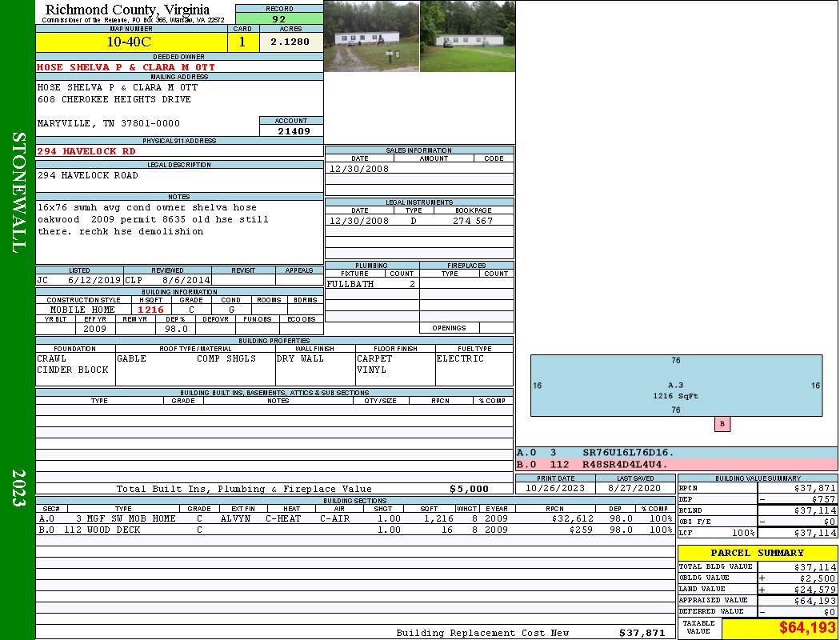Click the physical address 294 HAVELOCK RD
This screenshot has height=640, width=840.
click(x=86, y=151)
